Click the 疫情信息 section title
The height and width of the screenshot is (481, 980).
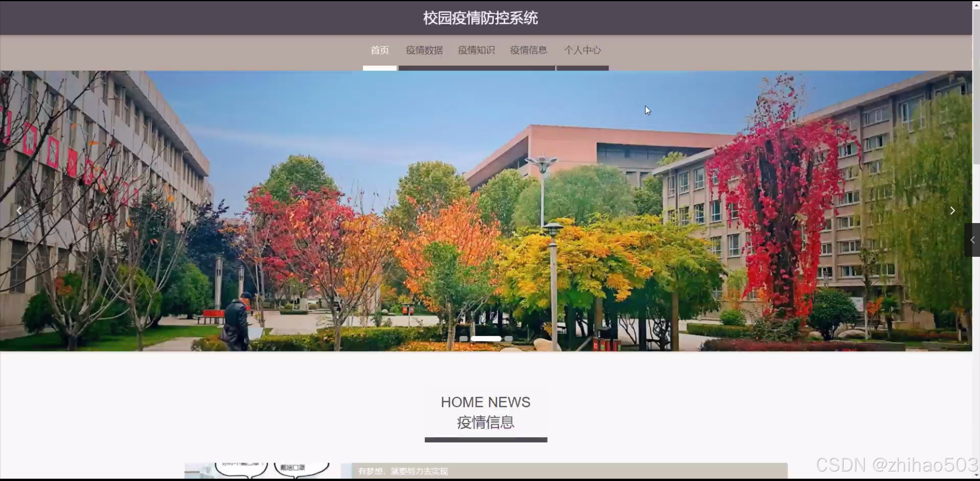486,422
